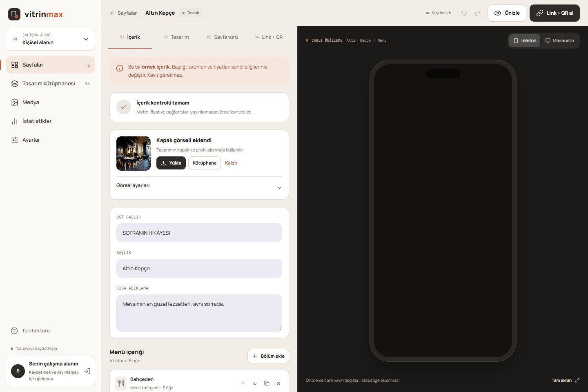
Task: Go back to Sayfalar list
Action: point(123,13)
